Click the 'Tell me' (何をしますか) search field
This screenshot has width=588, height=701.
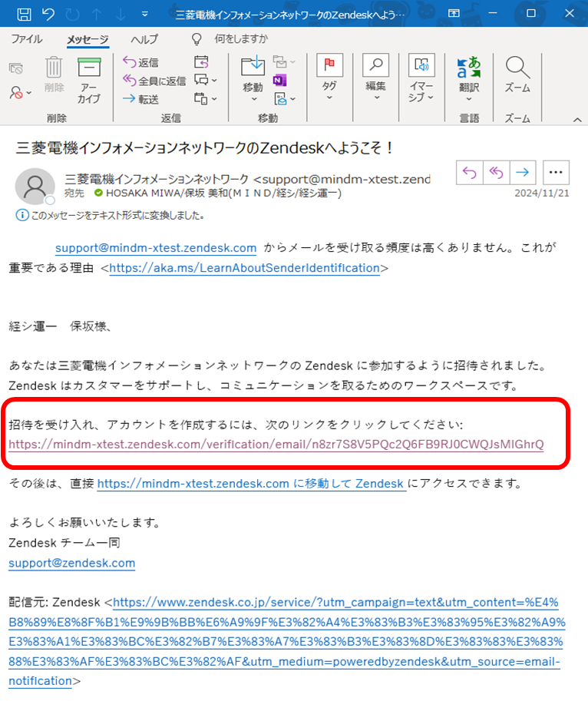[241, 39]
